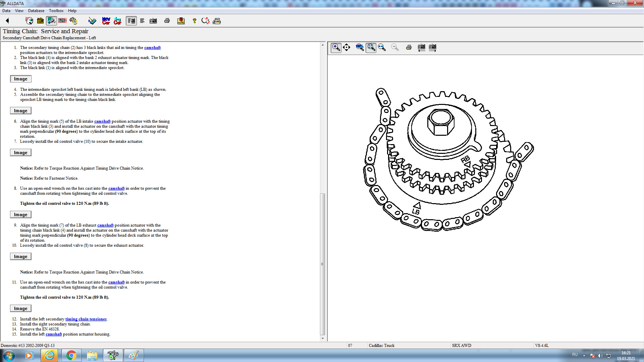Image resolution: width=644 pixels, height=362 pixels.
Task: Select the pan four-arrow tool
Action: coord(346,47)
